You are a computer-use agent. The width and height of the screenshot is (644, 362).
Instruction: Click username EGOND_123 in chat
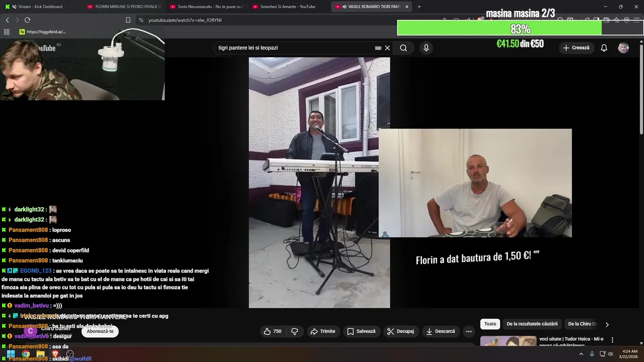(36, 270)
